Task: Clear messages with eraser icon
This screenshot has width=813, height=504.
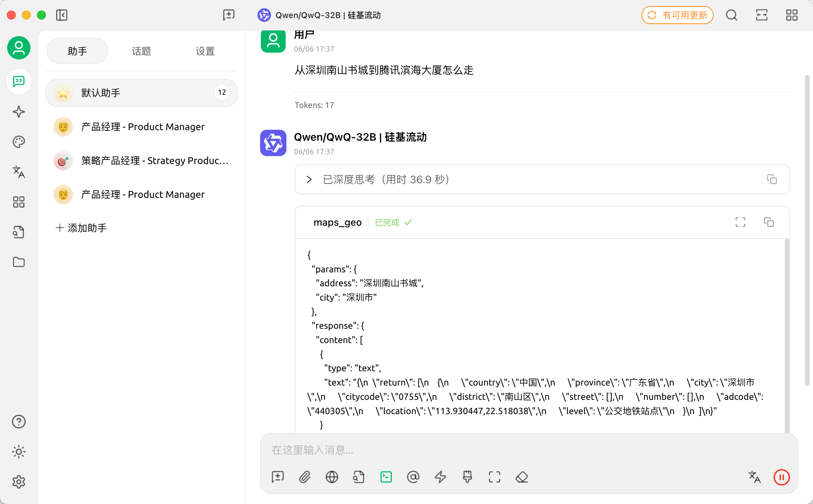Action: [522, 477]
